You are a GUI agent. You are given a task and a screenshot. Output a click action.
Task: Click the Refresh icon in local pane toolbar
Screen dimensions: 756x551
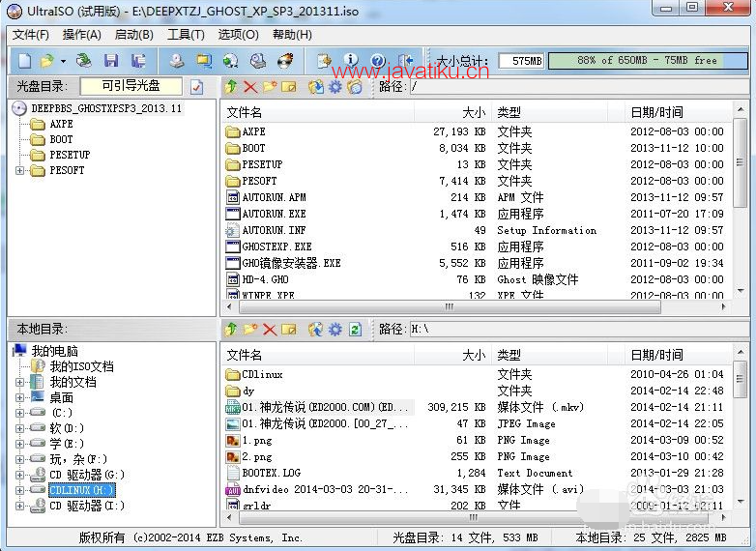356,330
